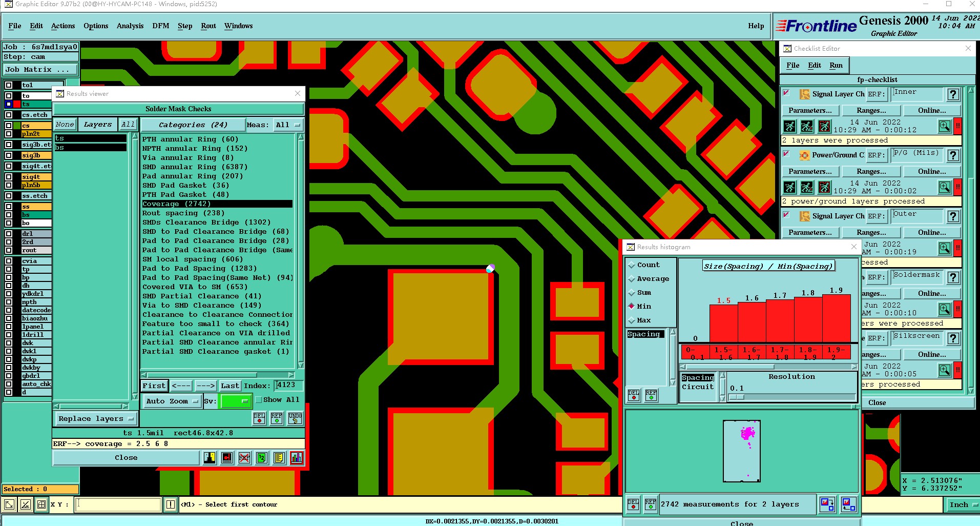
Task: Click second runner icon for Inner Signal Layer check
Action: click(807, 126)
